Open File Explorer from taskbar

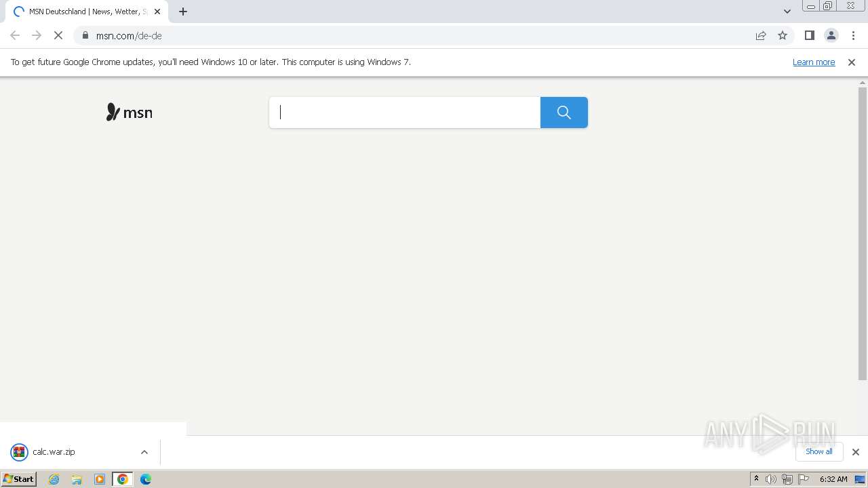77,479
